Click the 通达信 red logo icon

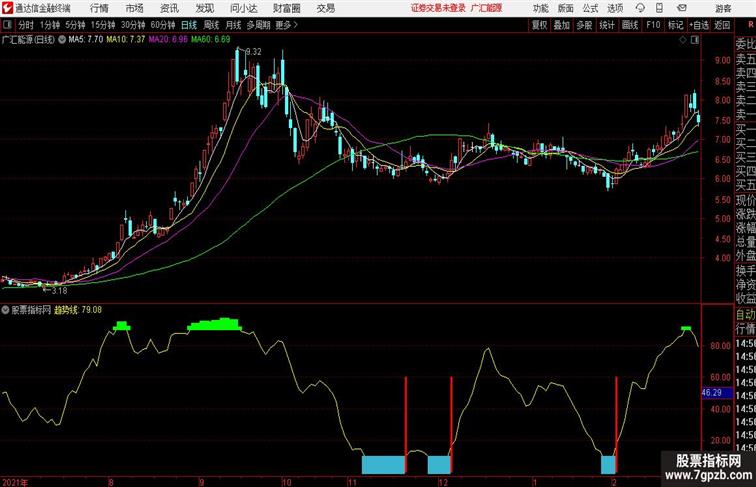coord(7,8)
